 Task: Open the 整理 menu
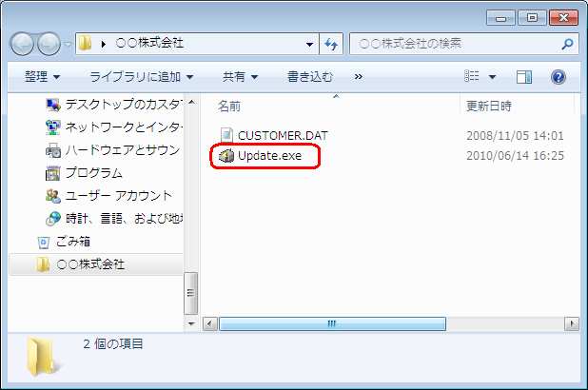pyautogui.click(x=42, y=77)
